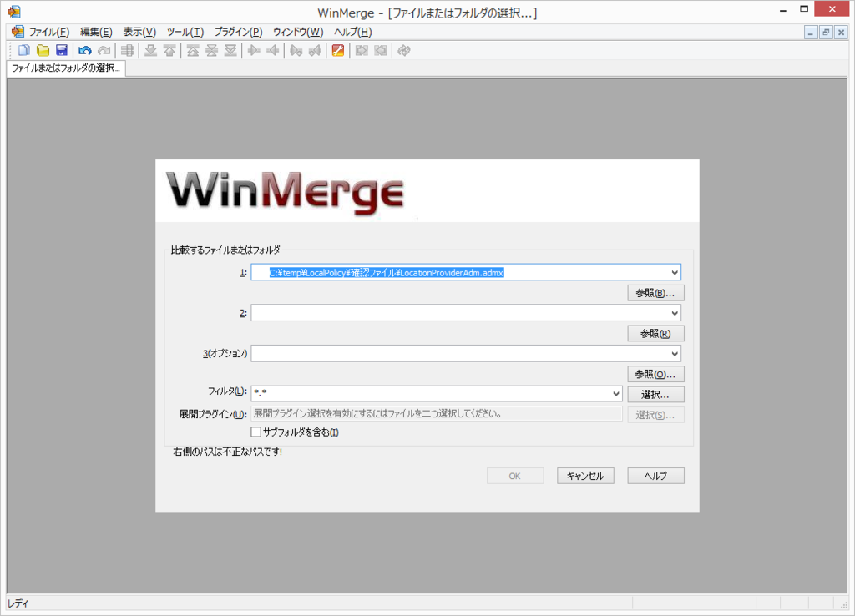
Task: Click the 比較するファイルまたはフォルダ group label
Action: point(225,250)
